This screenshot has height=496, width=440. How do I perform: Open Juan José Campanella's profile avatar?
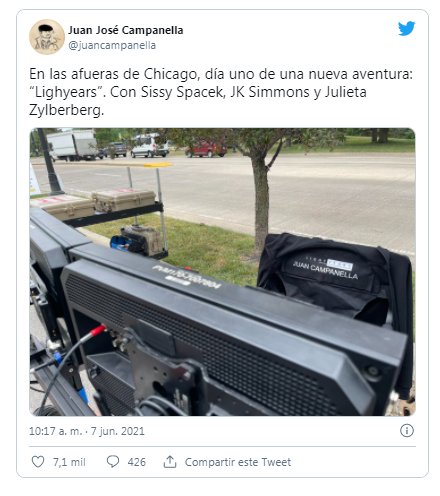coord(47,37)
